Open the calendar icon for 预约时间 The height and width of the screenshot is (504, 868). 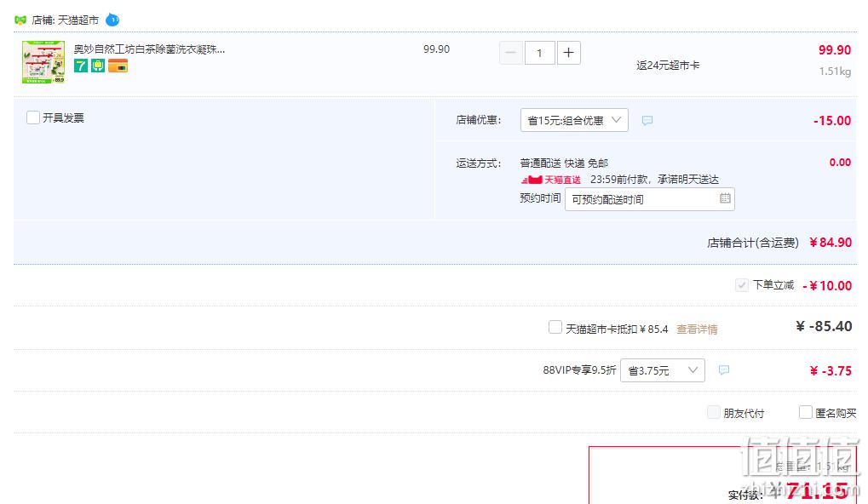coord(725,198)
